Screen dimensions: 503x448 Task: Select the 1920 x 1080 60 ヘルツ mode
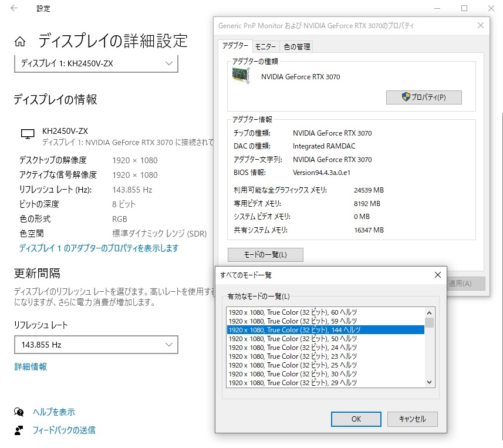(326, 312)
